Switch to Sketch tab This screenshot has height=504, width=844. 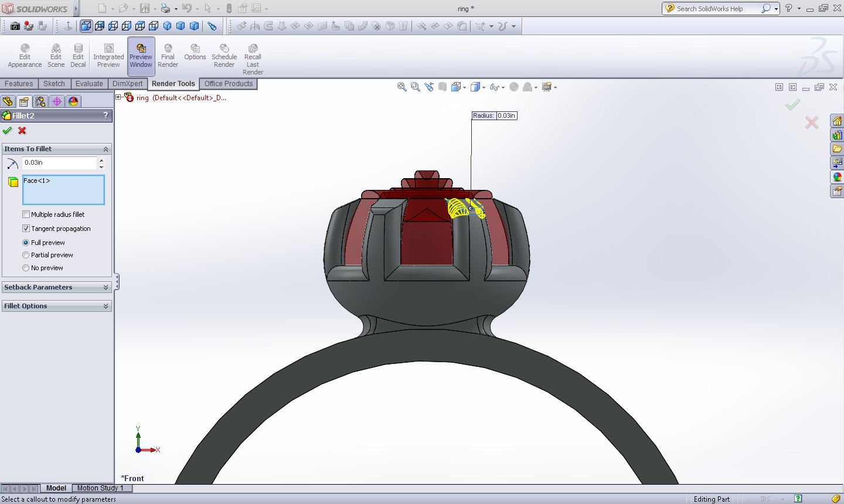pyautogui.click(x=54, y=84)
